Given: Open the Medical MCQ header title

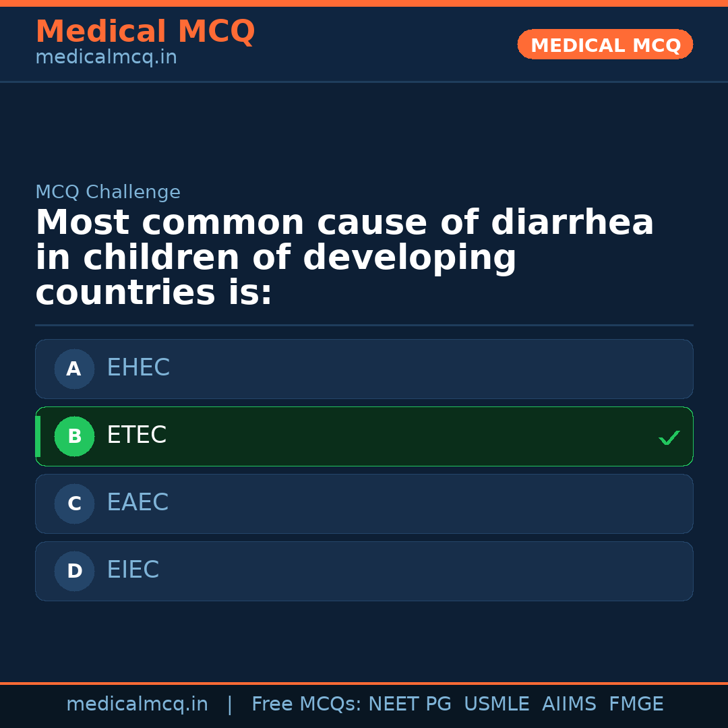Looking at the screenshot, I should (145, 32).
